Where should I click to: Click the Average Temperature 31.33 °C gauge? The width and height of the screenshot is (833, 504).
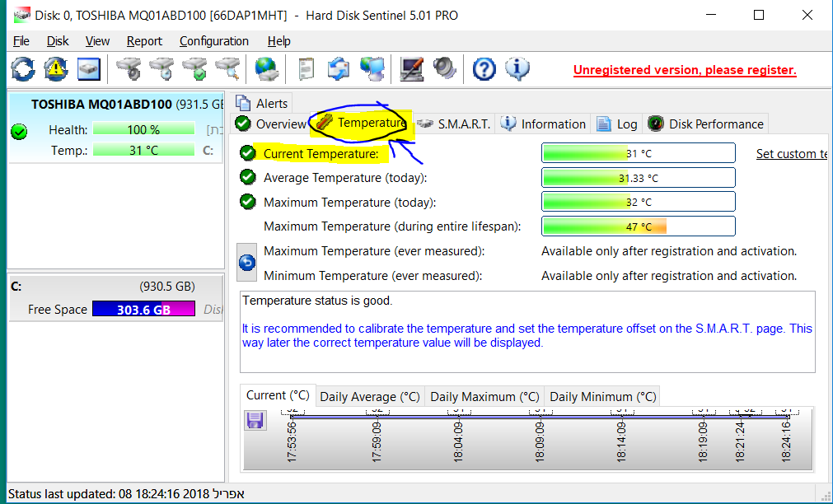point(638,177)
